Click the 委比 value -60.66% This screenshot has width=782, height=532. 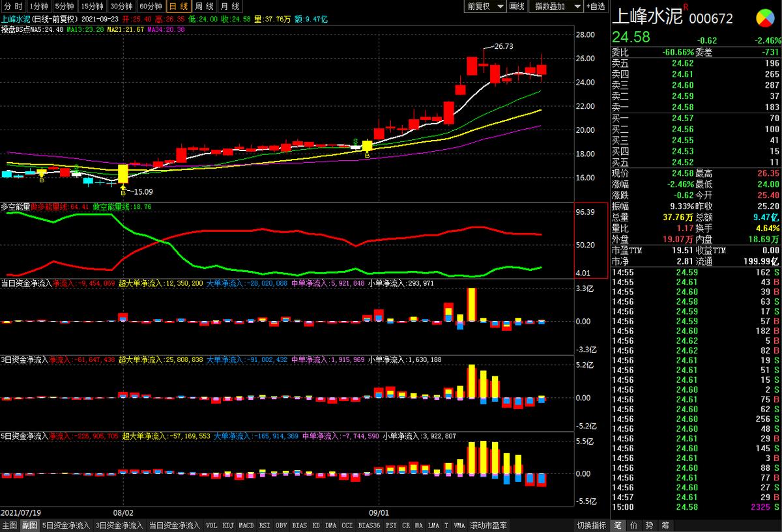[678, 52]
